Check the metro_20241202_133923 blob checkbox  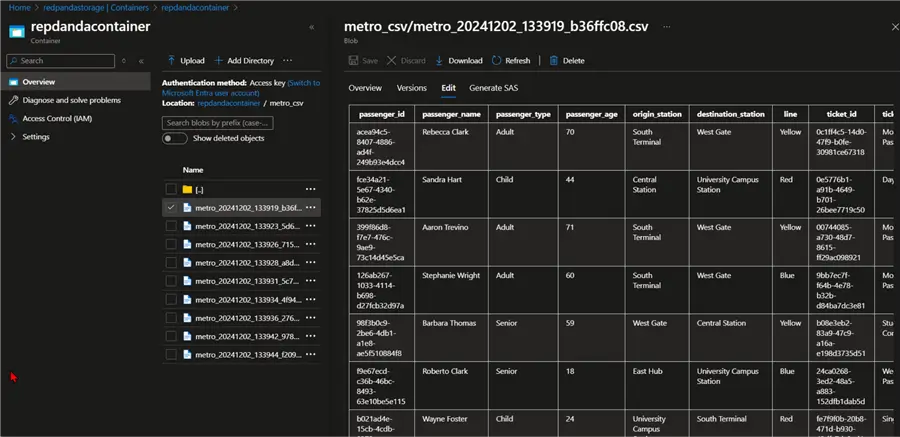(171, 226)
